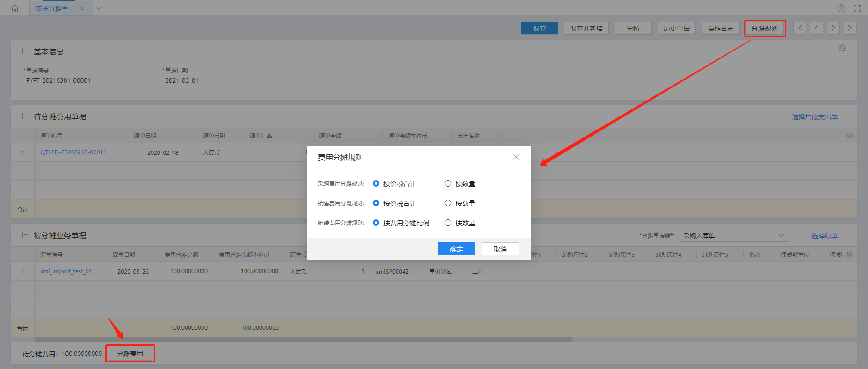868x369 pixels.
Task: Click 确定 to confirm allocation rules
Action: click(x=456, y=249)
